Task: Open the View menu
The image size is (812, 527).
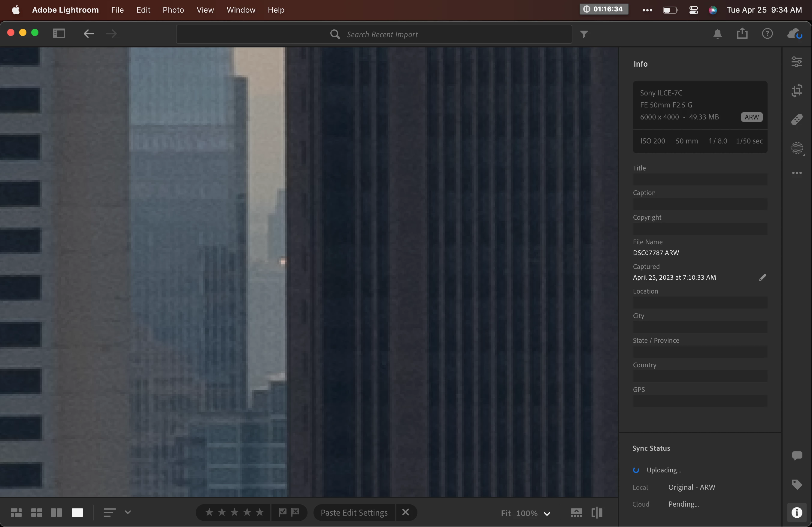Action: tap(205, 10)
